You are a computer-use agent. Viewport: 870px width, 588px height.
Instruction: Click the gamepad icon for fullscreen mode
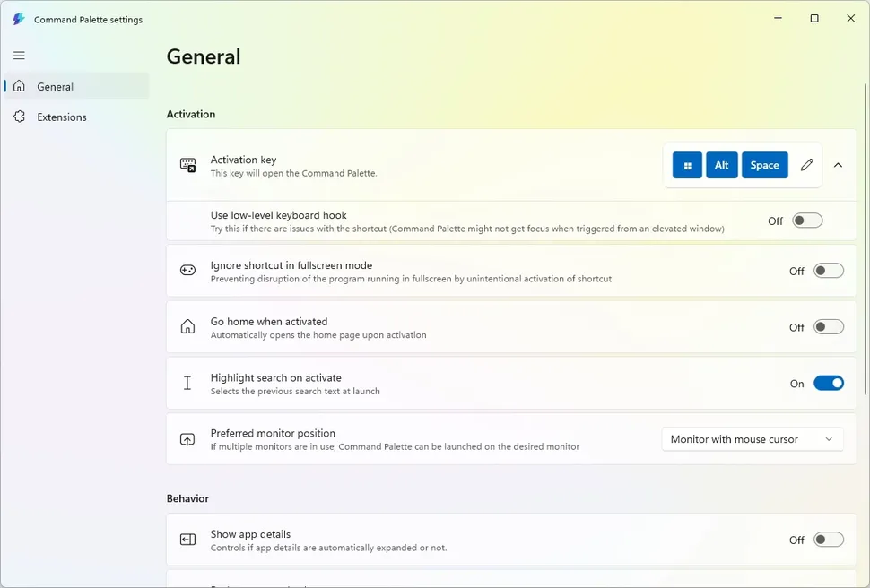click(187, 271)
